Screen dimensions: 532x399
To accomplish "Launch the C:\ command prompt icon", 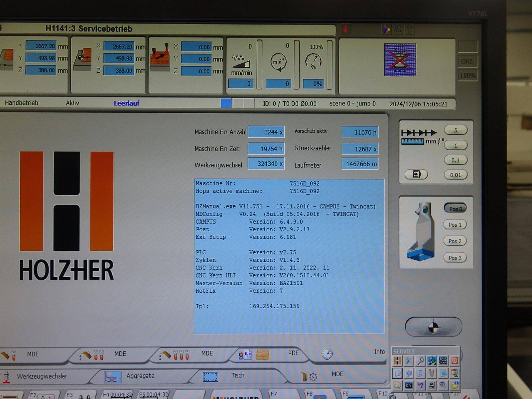I will coord(409,385).
